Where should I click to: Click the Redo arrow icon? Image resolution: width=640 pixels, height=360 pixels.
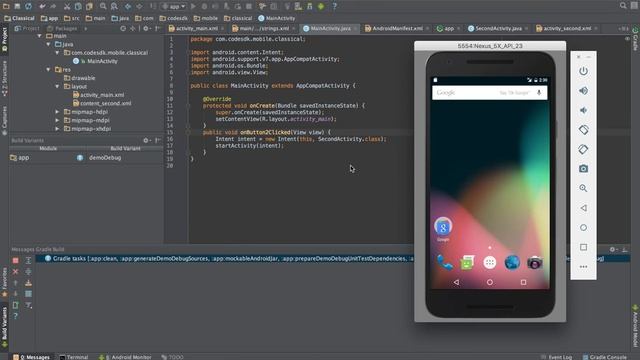(53, 7)
